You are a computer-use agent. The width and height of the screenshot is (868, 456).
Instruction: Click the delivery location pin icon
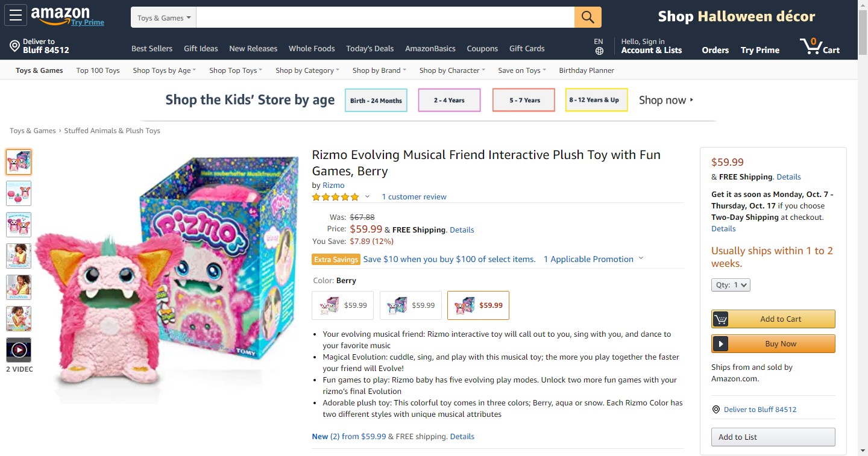(x=14, y=46)
